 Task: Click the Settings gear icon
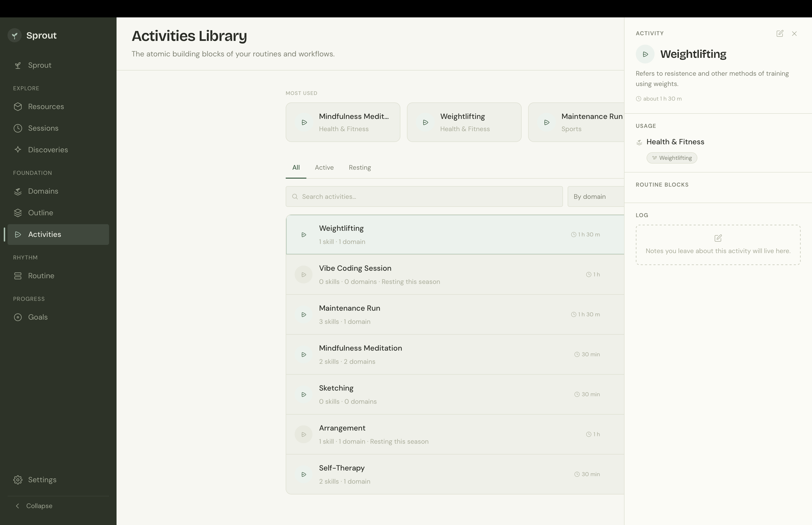(18, 480)
